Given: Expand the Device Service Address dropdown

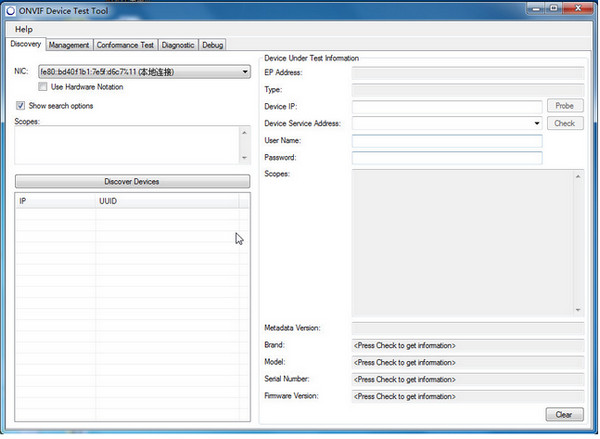Looking at the screenshot, I should (537, 124).
